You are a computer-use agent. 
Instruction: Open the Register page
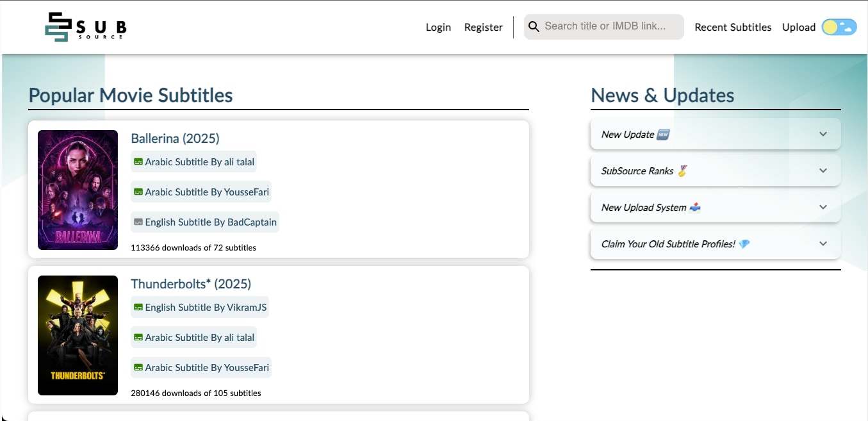483,27
